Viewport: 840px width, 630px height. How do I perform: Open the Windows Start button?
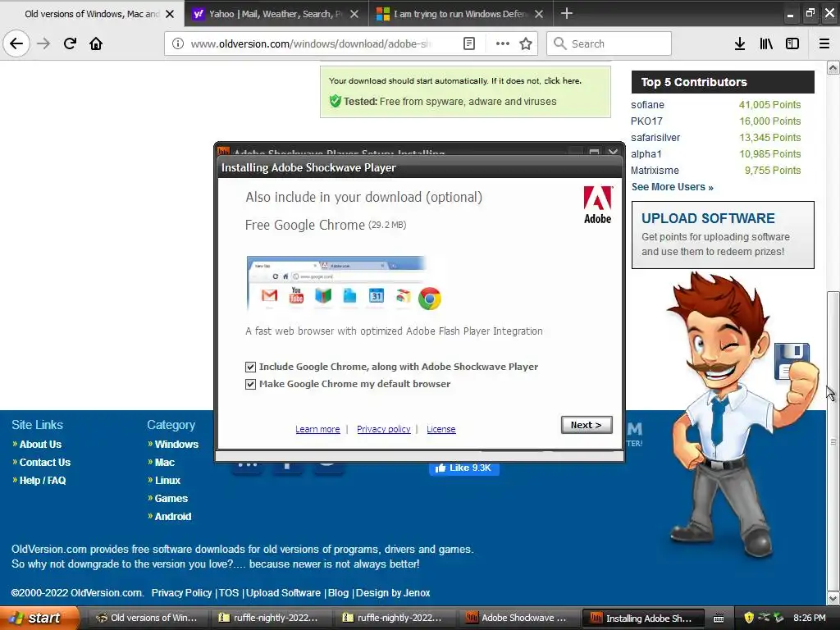click(x=39, y=619)
